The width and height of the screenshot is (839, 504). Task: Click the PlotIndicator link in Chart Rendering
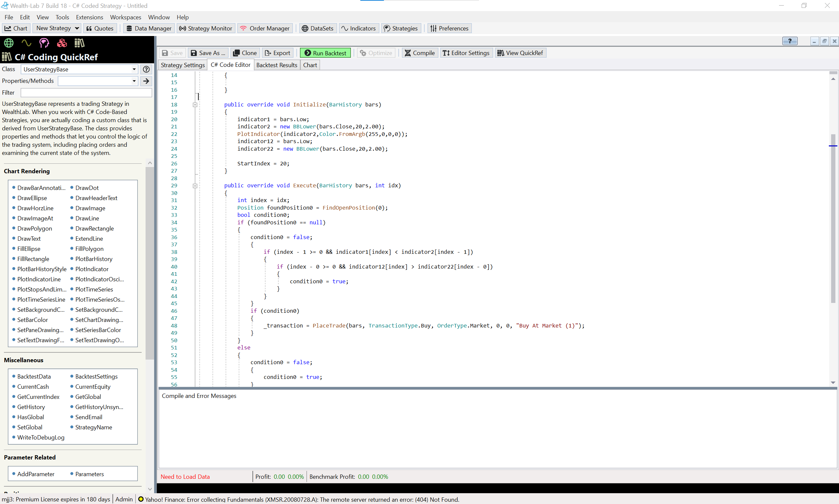click(92, 269)
